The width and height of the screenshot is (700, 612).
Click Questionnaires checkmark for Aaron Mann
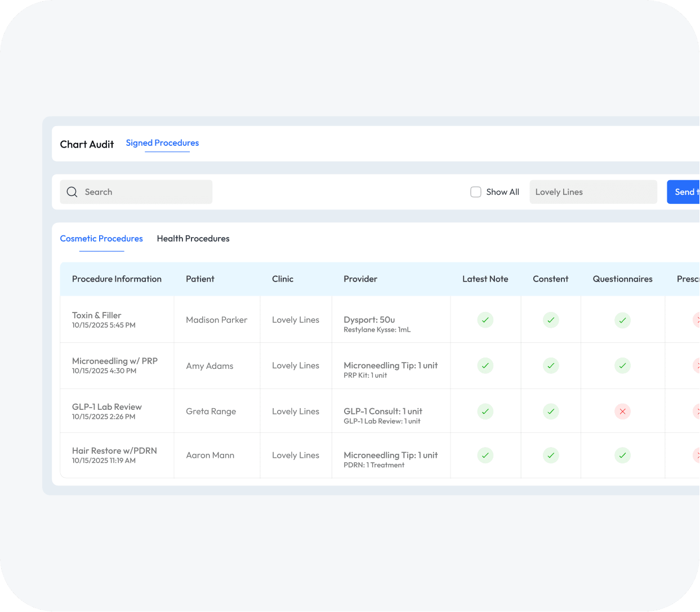(x=622, y=455)
